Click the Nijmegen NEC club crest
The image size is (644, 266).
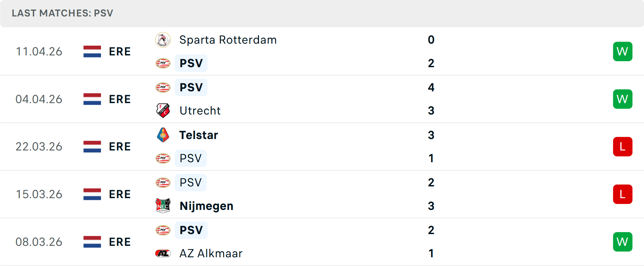click(x=163, y=206)
